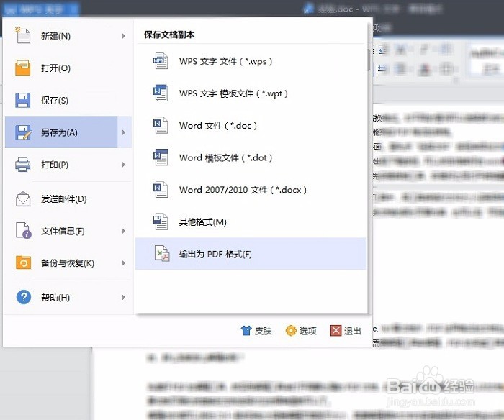Click the Save As icon with pencil
This screenshot has height=420, width=504.
[x=23, y=132]
